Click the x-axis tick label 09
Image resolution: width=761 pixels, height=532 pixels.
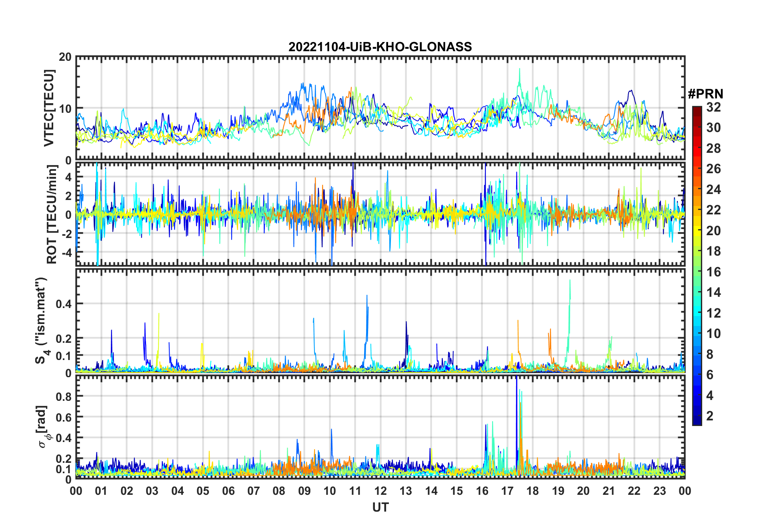304,491
